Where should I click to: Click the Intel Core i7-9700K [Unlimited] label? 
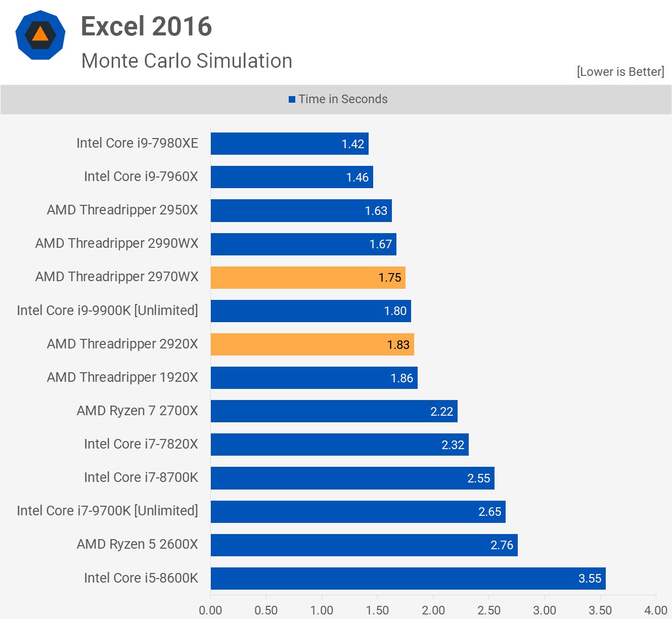click(107, 511)
